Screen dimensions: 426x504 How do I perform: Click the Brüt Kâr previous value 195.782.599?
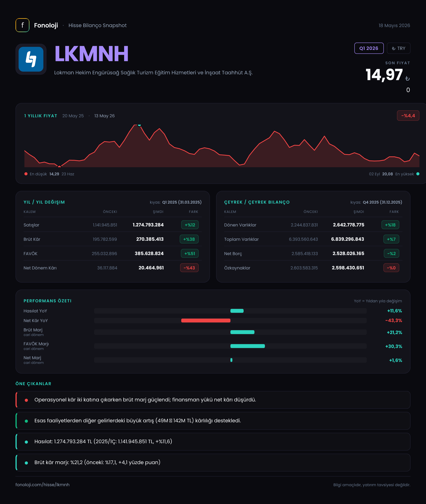click(x=105, y=239)
